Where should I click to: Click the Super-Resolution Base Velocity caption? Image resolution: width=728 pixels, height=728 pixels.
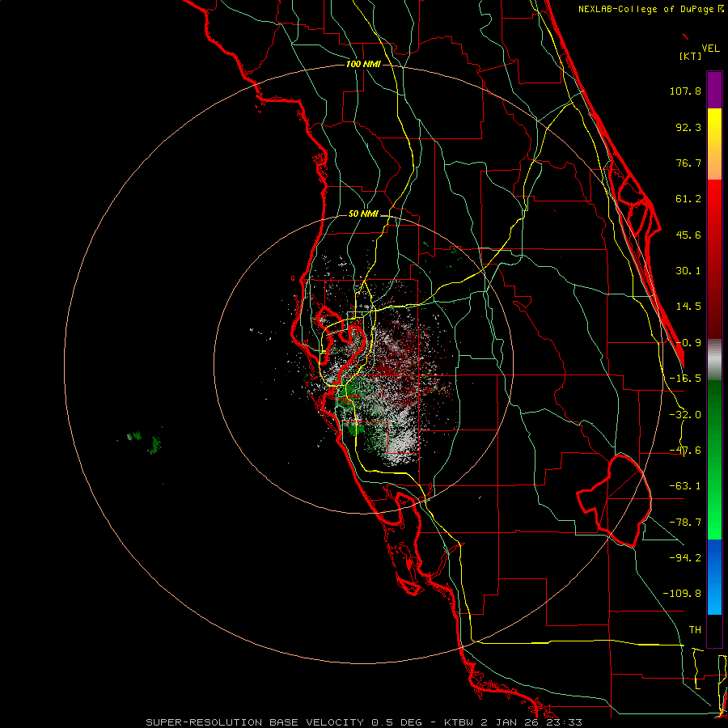click(x=363, y=722)
